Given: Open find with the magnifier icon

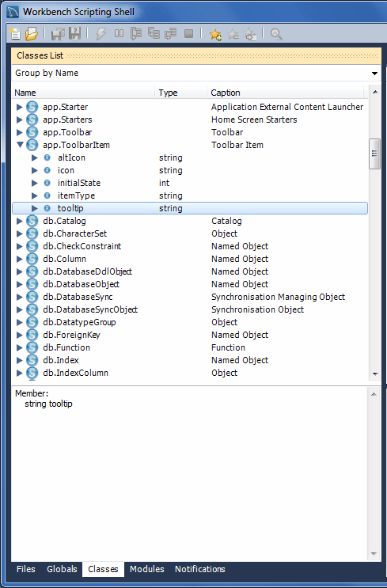Looking at the screenshot, I should coord(276,34).
